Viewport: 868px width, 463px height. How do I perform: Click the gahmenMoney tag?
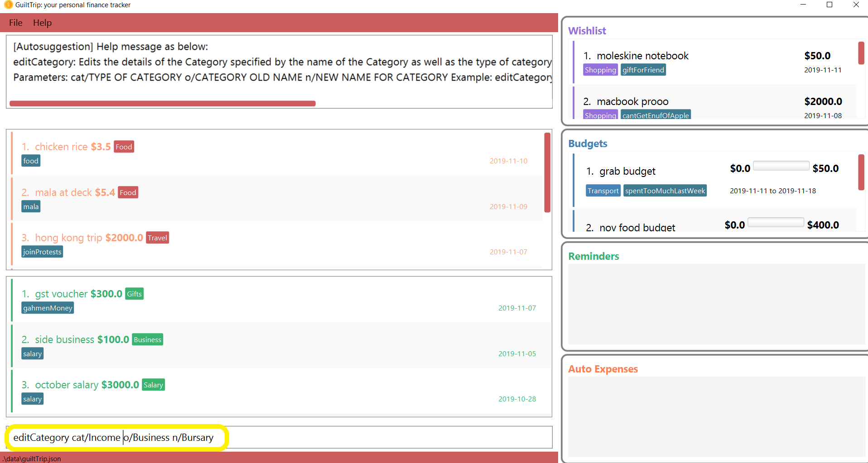coord(48,308)
